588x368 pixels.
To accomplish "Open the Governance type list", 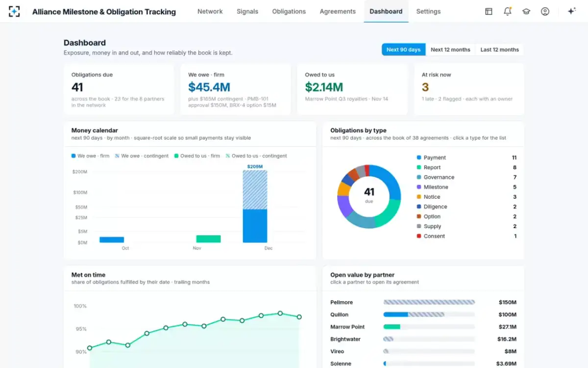I will pos(466,177).
